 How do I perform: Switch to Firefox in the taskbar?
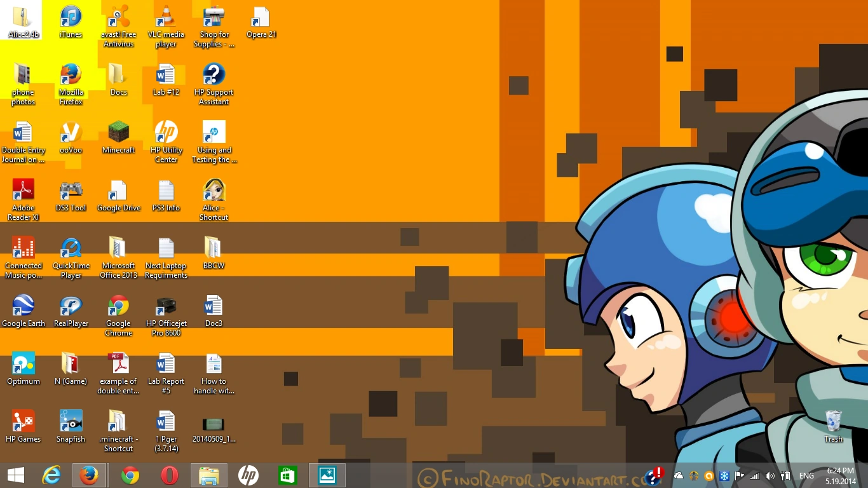click(x=89, y=475)
